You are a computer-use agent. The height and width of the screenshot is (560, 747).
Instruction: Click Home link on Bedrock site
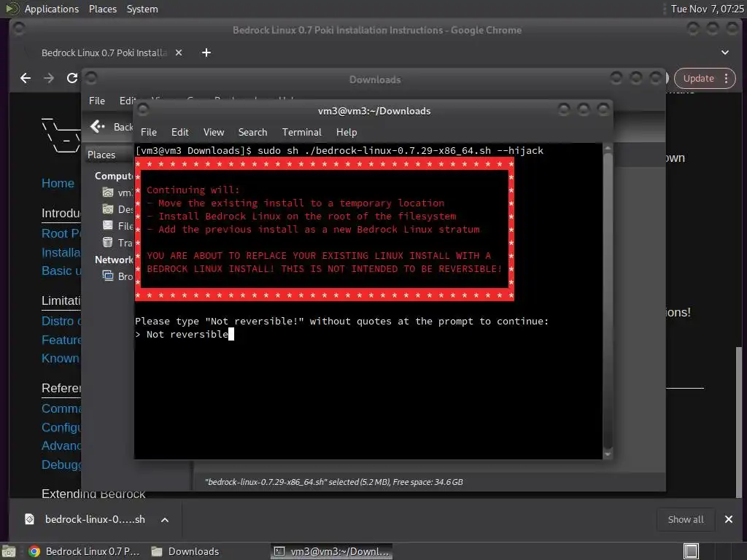58,183
